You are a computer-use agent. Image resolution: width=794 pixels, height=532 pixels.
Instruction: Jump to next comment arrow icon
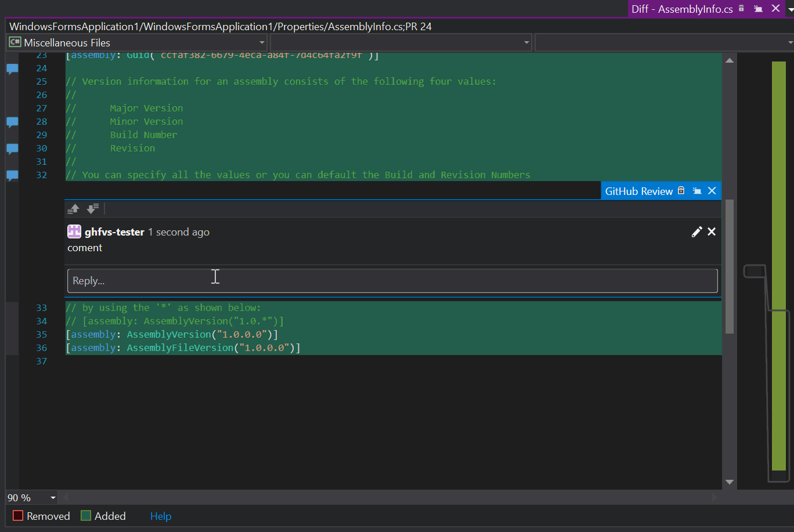(92, 209)
